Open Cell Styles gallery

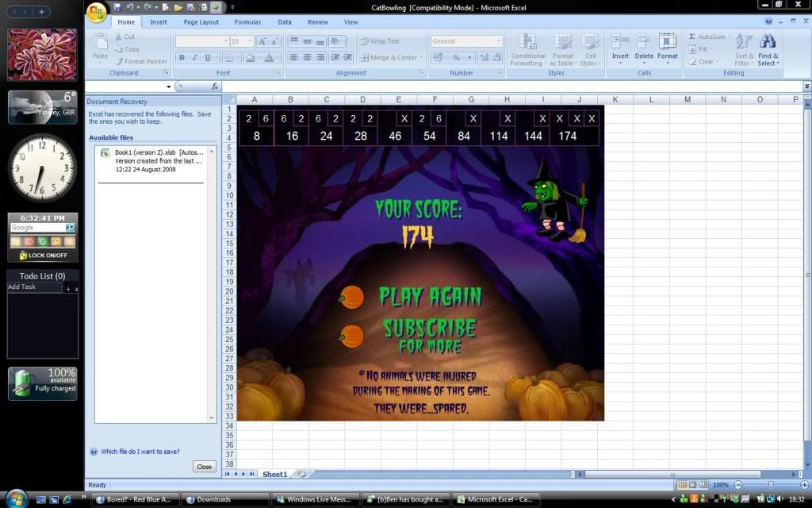click(x=589, y=50)
